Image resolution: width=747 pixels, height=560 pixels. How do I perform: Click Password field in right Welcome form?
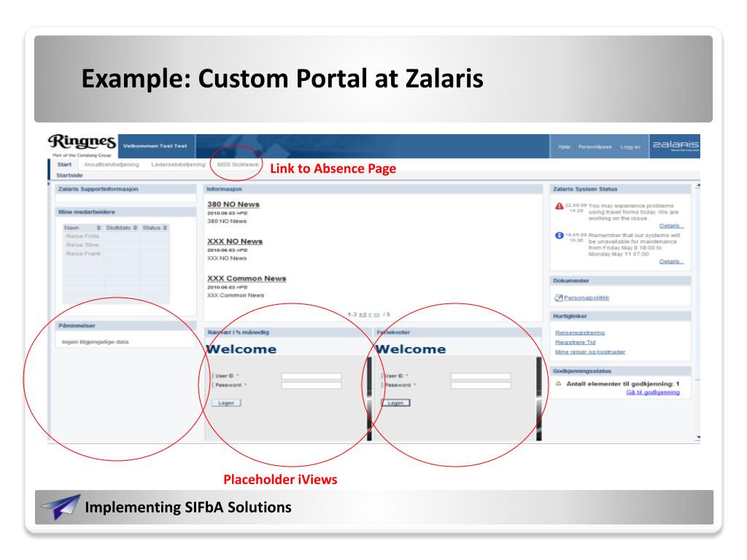click(481, 385)
